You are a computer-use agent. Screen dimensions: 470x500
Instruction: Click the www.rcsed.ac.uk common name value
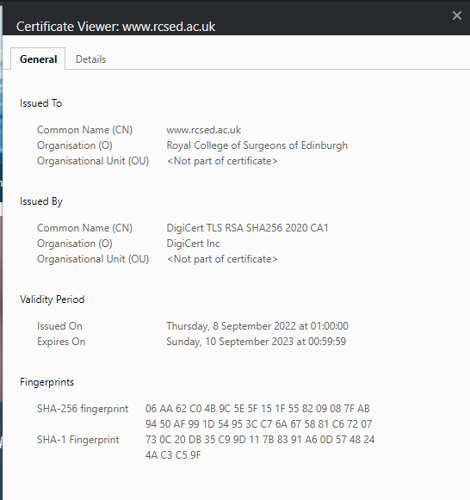click(x=204, y=130)
